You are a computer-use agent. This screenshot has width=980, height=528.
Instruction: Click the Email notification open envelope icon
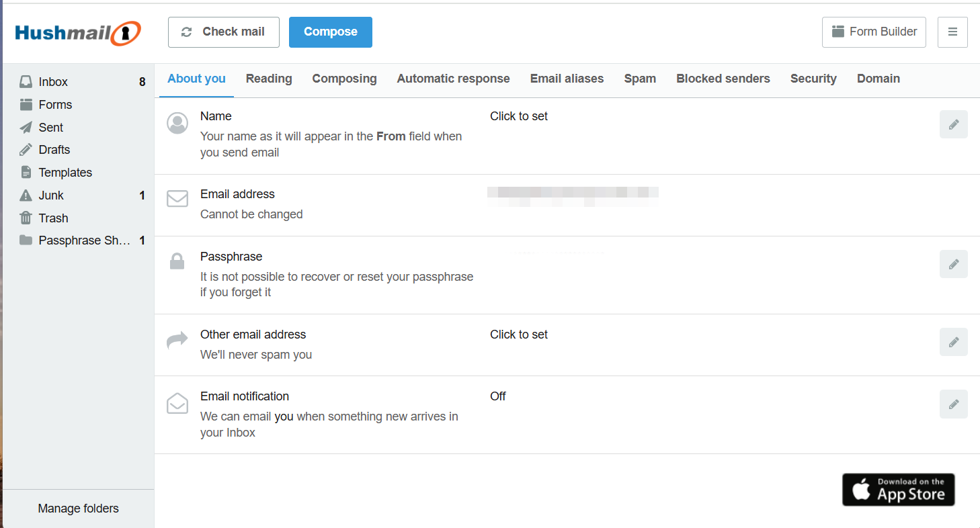[177, 403]
